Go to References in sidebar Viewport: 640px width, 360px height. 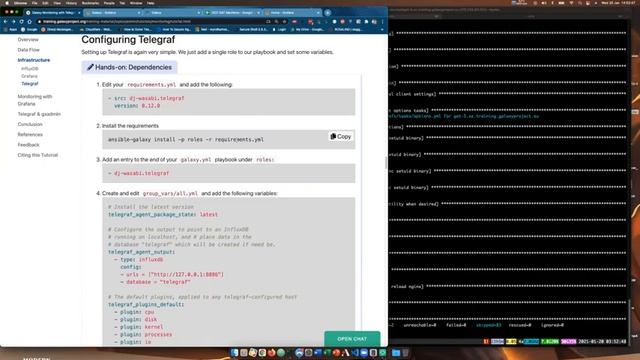[30, 134]
